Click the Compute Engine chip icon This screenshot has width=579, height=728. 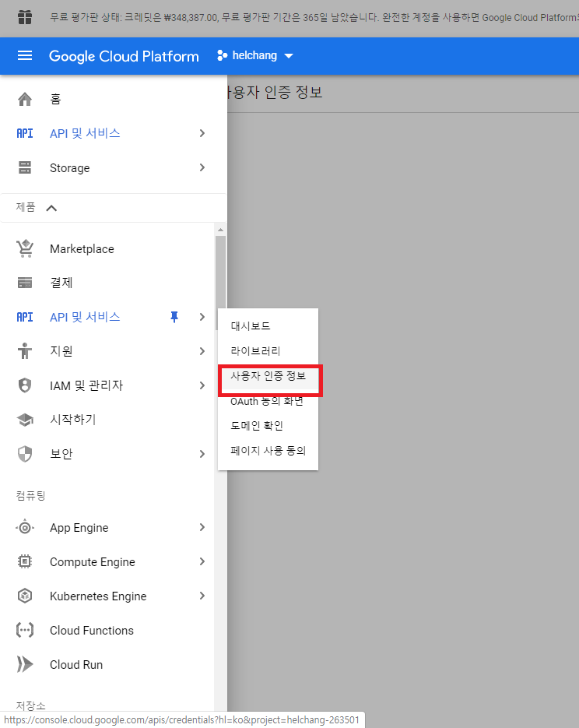click(25, 562)
